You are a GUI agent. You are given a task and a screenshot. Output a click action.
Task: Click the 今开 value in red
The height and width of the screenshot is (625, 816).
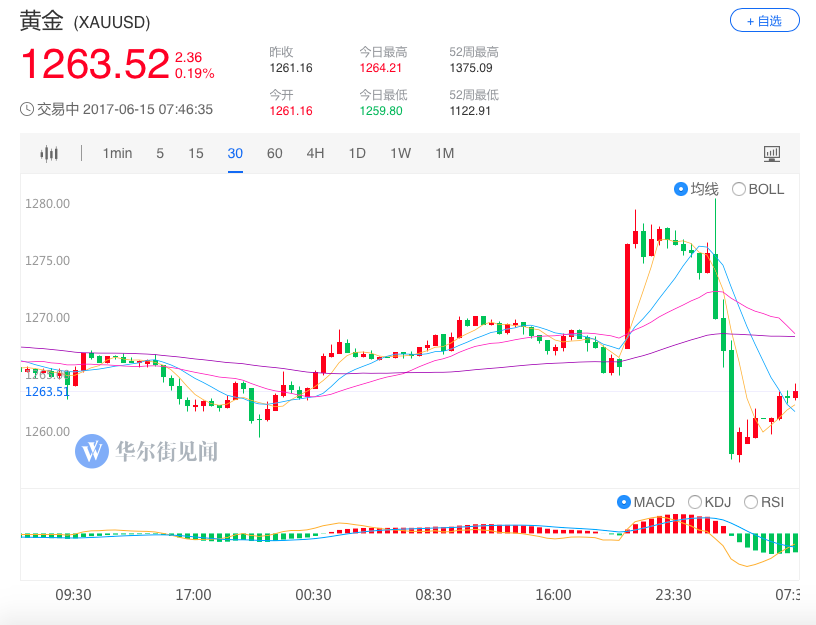291,111
